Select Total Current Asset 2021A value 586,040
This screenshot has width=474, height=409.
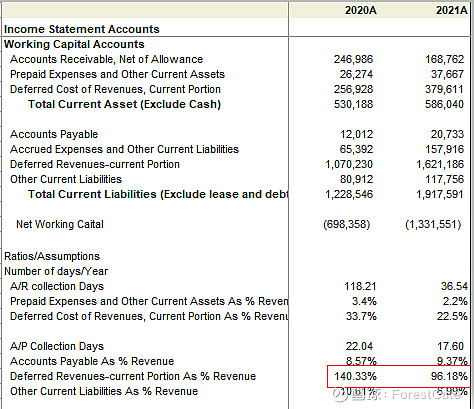444,104
